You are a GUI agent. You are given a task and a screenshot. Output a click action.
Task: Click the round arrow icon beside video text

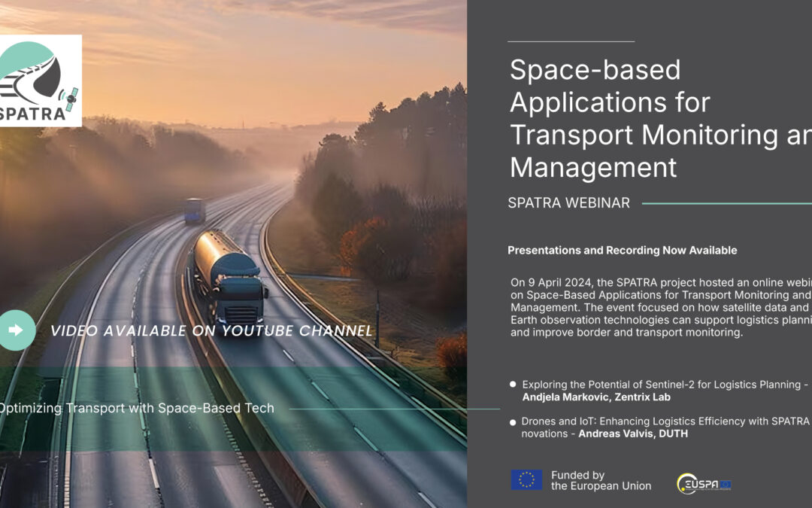point(17,330)
